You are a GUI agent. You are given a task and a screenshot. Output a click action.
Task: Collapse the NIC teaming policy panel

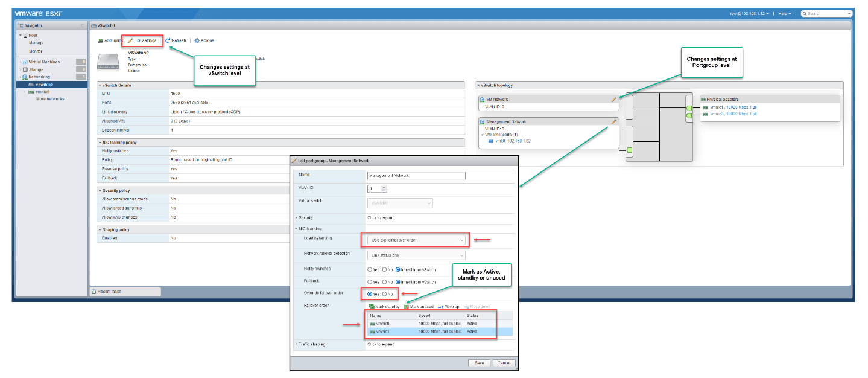coord(100,143)
